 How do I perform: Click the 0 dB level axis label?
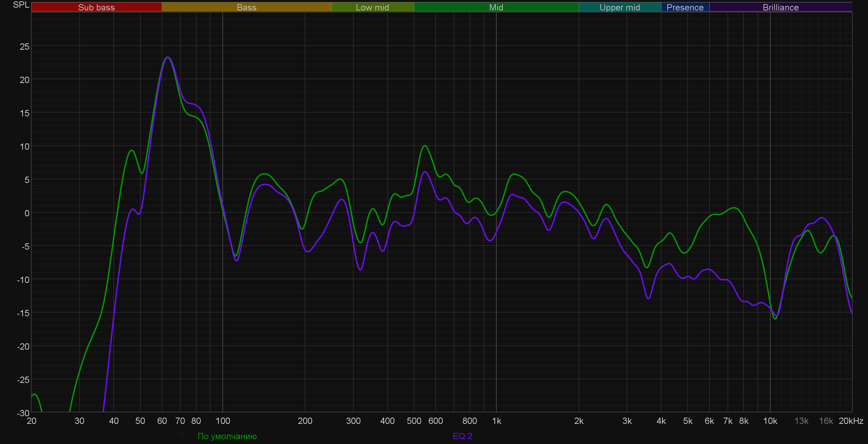click(x=27, y=213)
